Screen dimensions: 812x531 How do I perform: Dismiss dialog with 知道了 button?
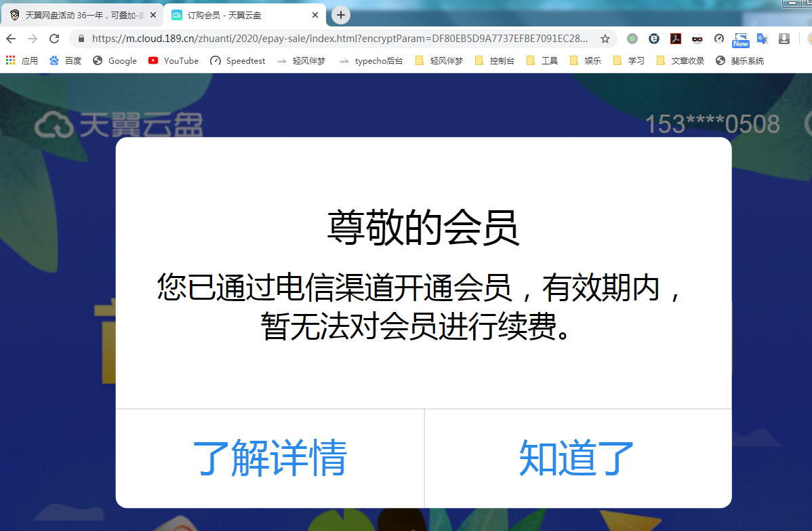(x=577, y=458)
